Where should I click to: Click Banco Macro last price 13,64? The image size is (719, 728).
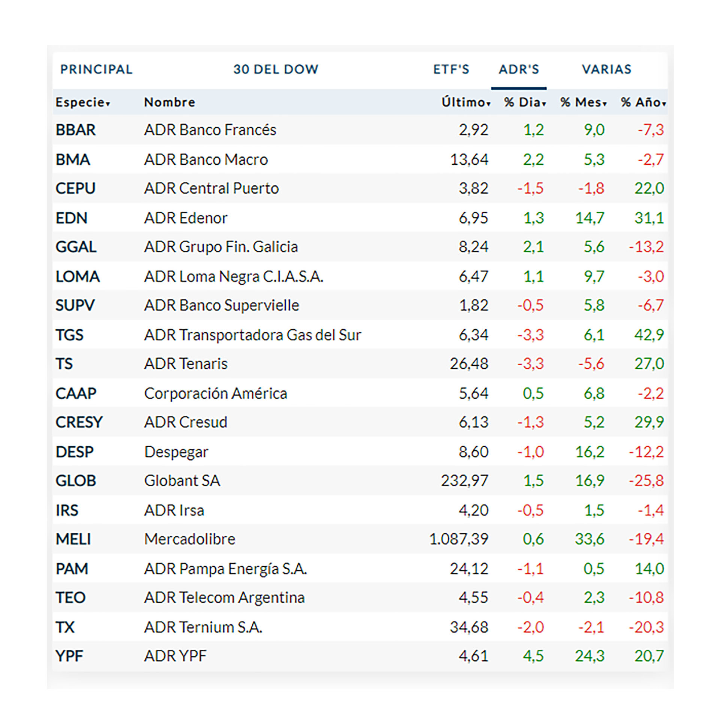[x=469, y=160]
